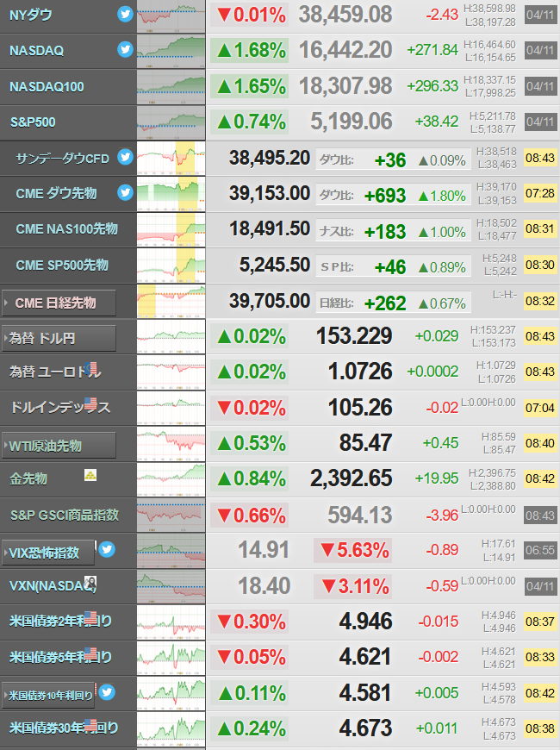Click flag icon on 米国債券30年利回り
This screenshot has height=750, width=560.
(90, 725)
